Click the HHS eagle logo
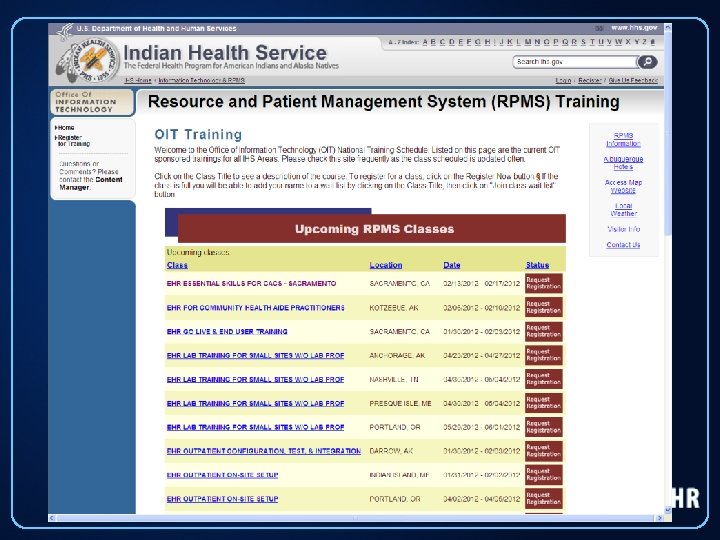Screen dimensions: 720x540 click(x=65, y=30)
